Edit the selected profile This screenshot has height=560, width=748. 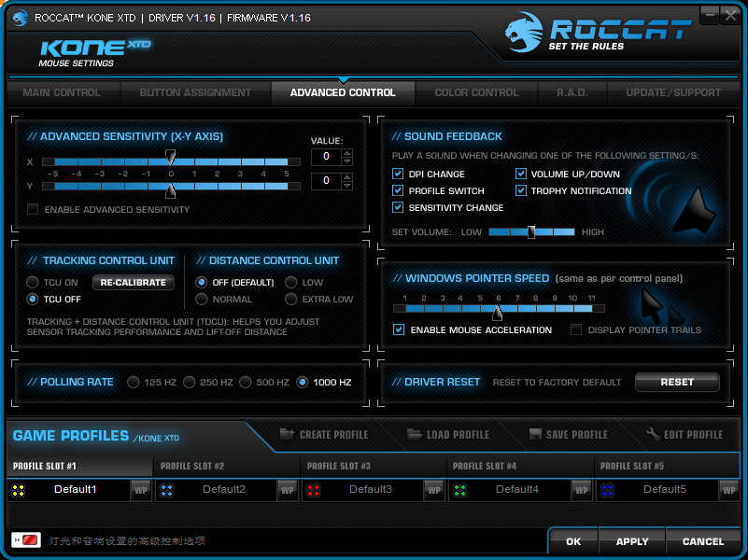pos(684,434)
